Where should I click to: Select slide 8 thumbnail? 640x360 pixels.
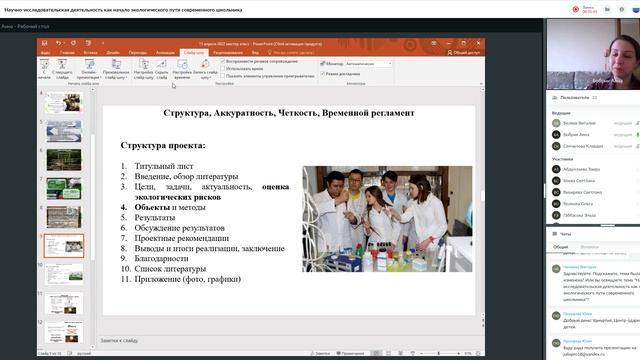(64, 217)
